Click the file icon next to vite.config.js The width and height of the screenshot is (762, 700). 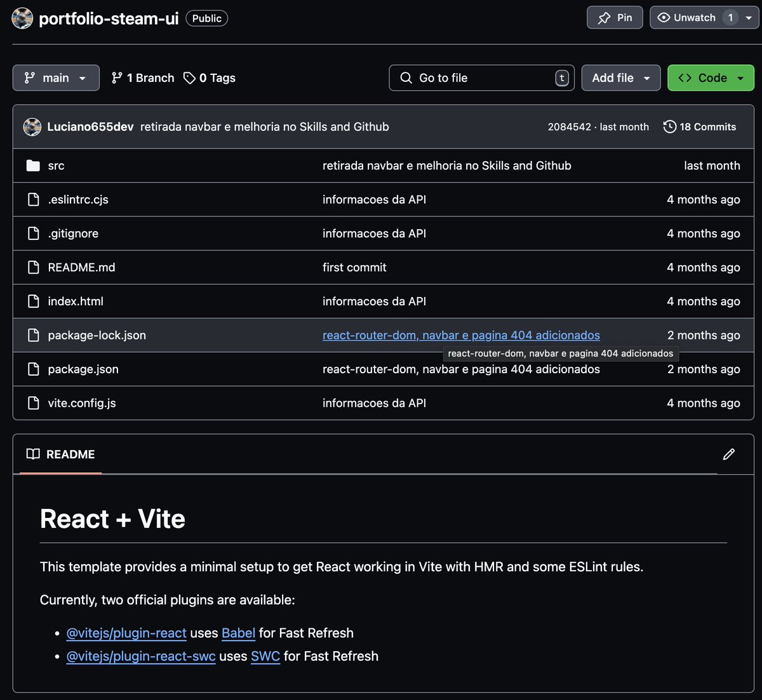[x=33, y=404]
